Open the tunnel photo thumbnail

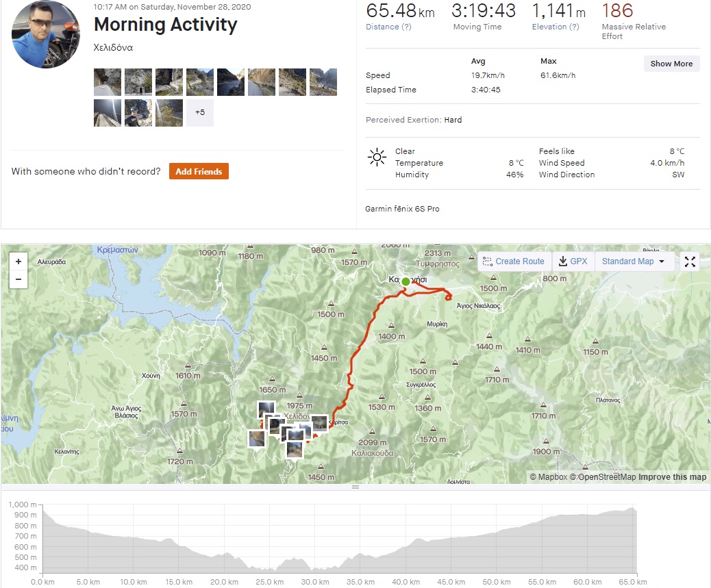138,82
